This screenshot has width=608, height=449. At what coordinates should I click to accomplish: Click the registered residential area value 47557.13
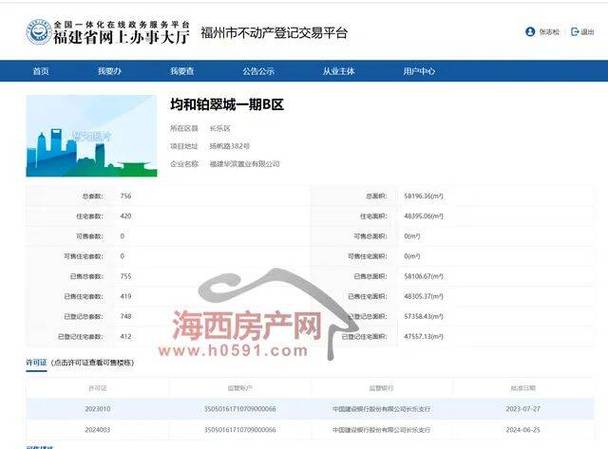pos(423,337)
